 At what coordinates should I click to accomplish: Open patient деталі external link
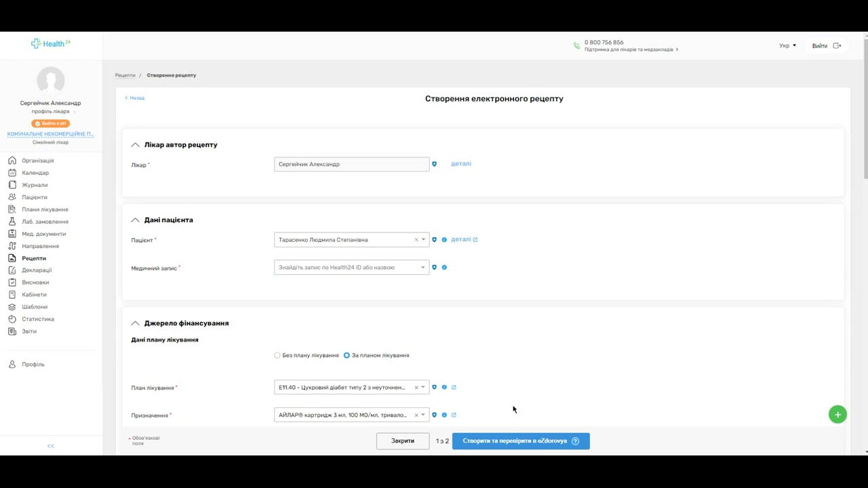465,239
